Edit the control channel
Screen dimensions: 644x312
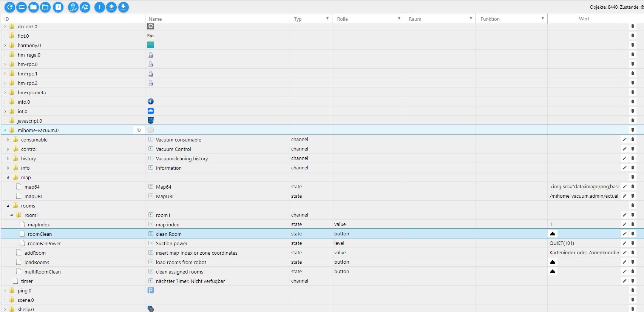(x=625, y=149)
